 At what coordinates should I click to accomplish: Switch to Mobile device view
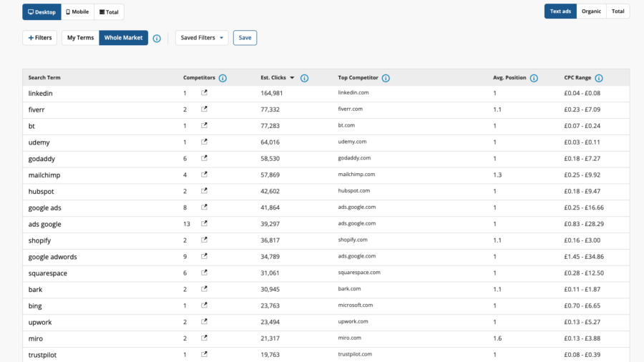click(x=77, y=12)
